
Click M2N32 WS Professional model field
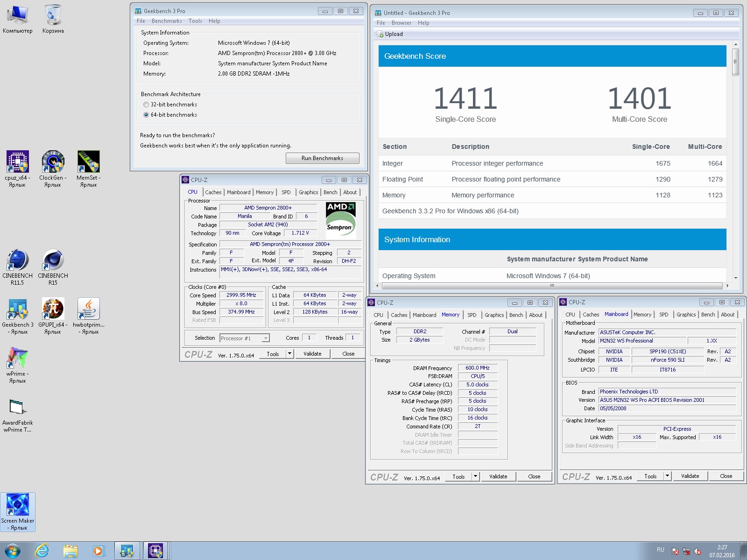click(x=642, y=341)
